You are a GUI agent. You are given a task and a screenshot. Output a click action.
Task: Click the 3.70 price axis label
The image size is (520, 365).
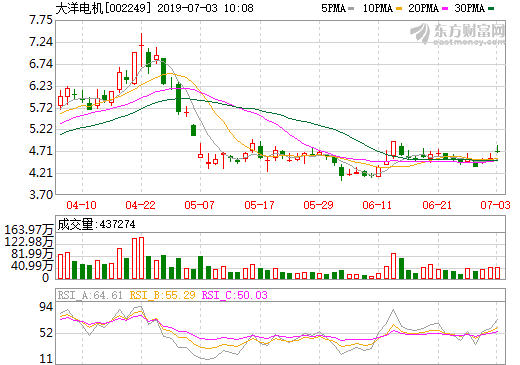coord(41,194)
